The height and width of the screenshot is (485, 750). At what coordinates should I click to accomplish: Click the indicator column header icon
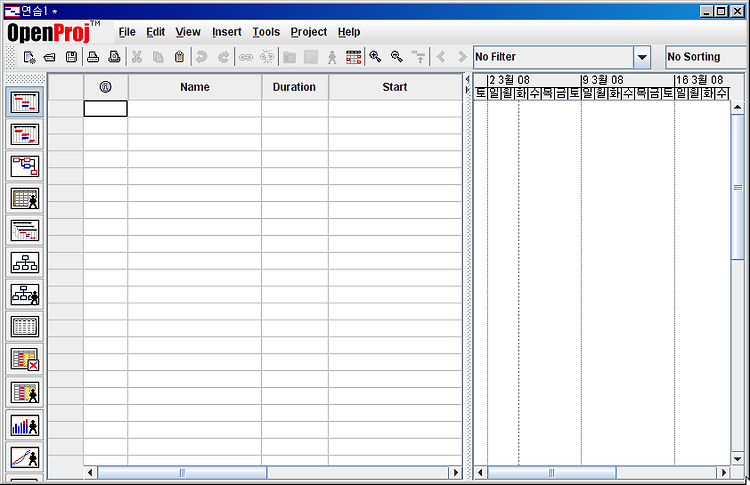[106, 87]
